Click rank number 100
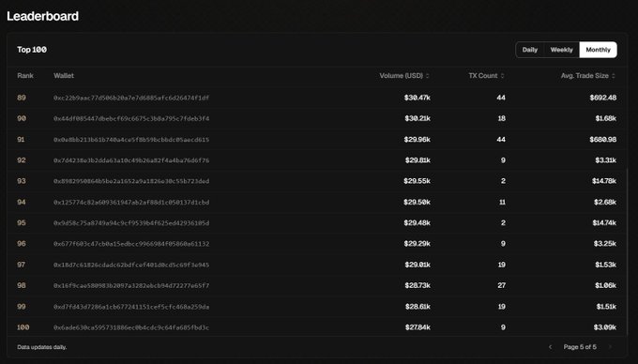This screenshot has height=364, width=638. click(x=23, y=327)
